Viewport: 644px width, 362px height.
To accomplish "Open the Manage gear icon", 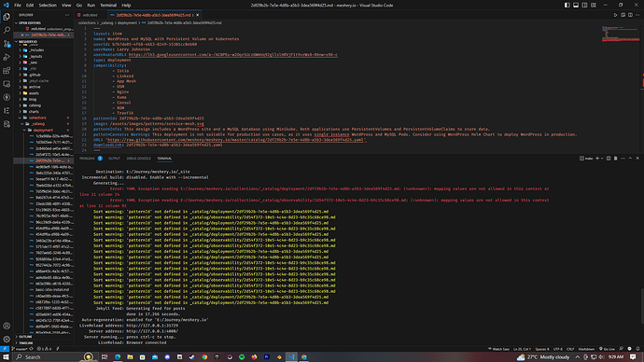I will click(7, 339).
